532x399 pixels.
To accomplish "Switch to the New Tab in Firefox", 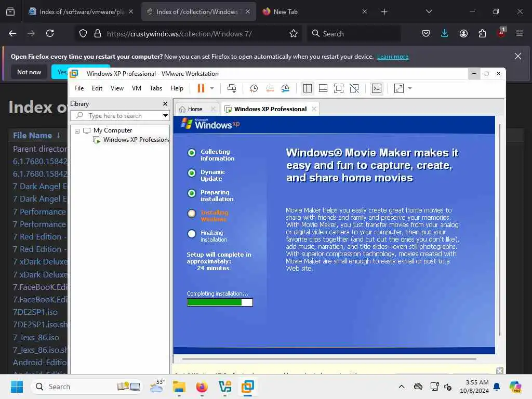I will click(314, 11).
